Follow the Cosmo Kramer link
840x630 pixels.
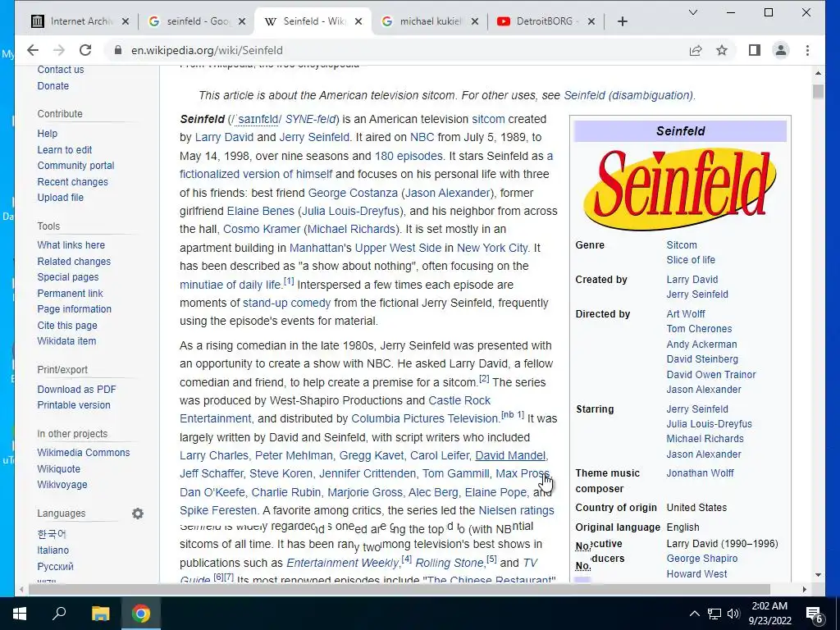tap(262, 230)
